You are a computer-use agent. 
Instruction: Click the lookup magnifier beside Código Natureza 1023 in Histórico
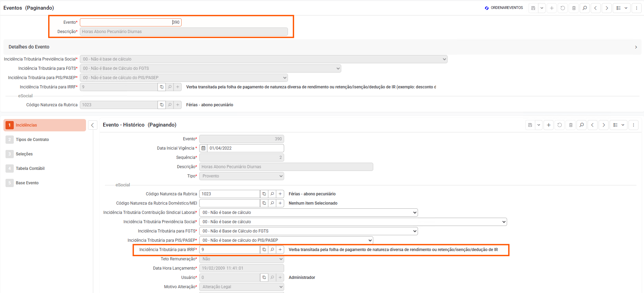[x=272, y=194]
